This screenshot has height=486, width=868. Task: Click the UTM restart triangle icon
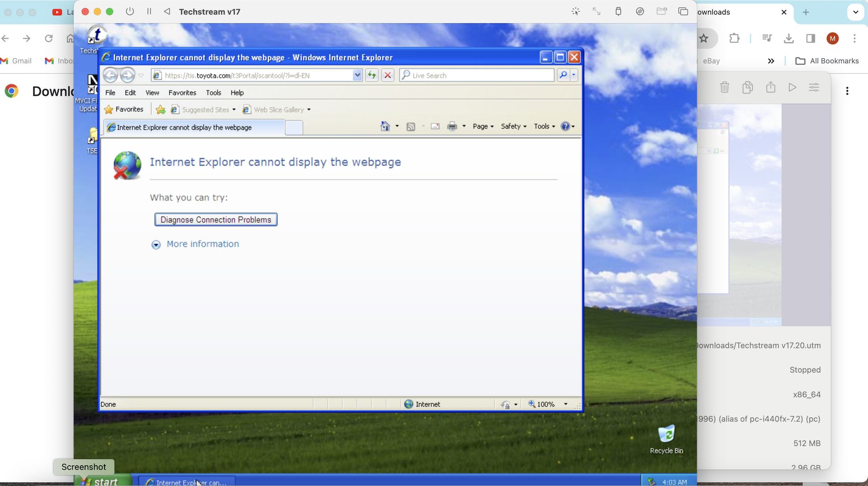[167, 11]
